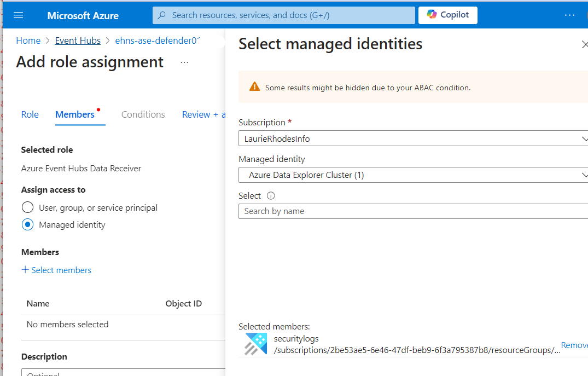The width and height of the screenshot is (588, 376).
Task: Focus the global search resources box
Action: point(283,15)
